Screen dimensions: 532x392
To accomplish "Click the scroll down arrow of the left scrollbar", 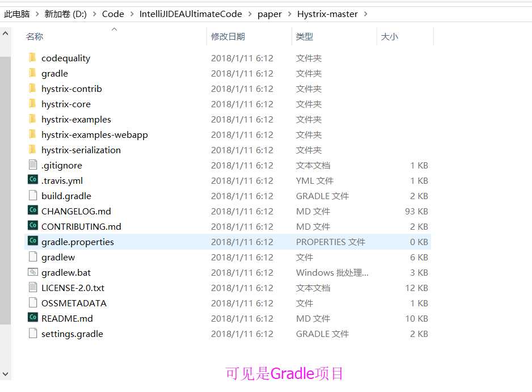I will (6, 374).
